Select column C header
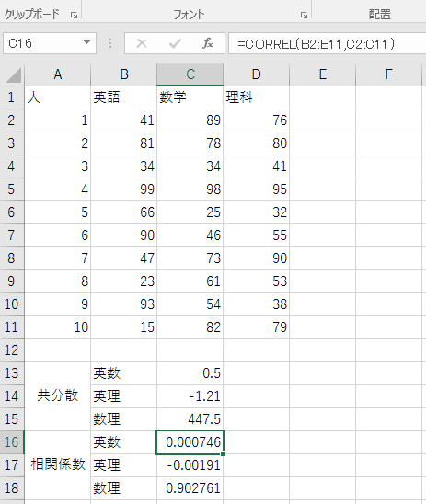426x504 pixels. 190,74
